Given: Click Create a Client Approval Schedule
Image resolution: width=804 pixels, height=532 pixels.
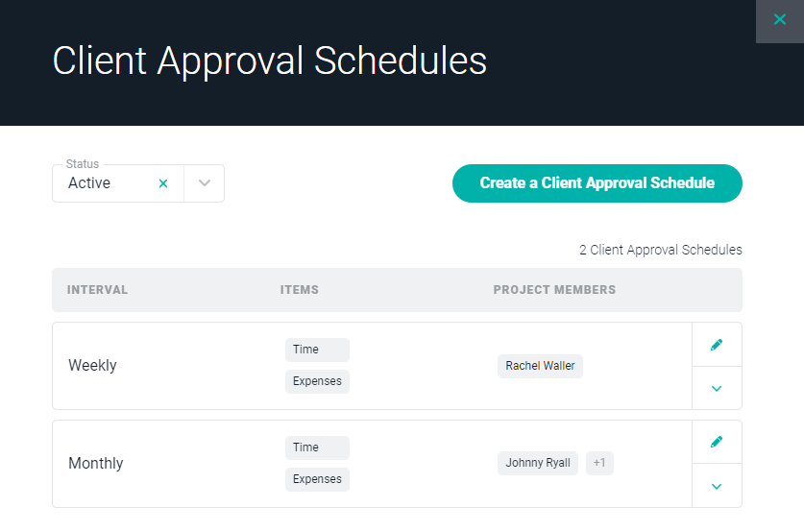Looking at the screenshot, I should coord(597,183).
